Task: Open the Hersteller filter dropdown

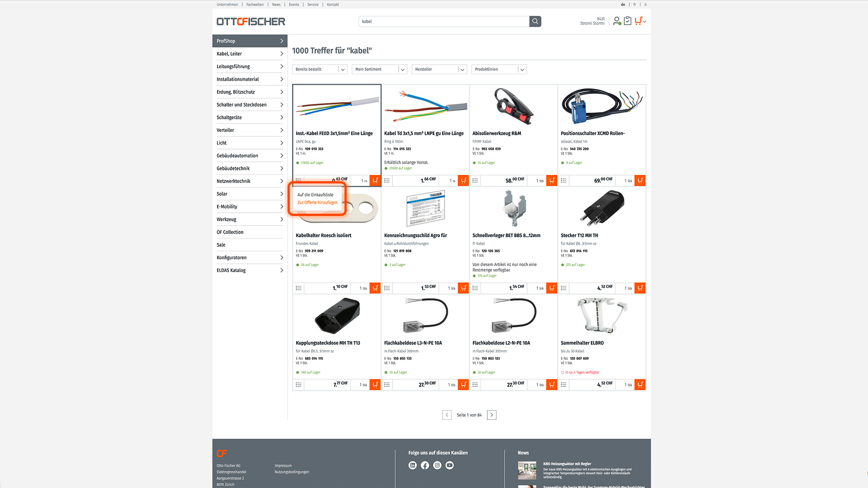Action: tap(439, 69)
